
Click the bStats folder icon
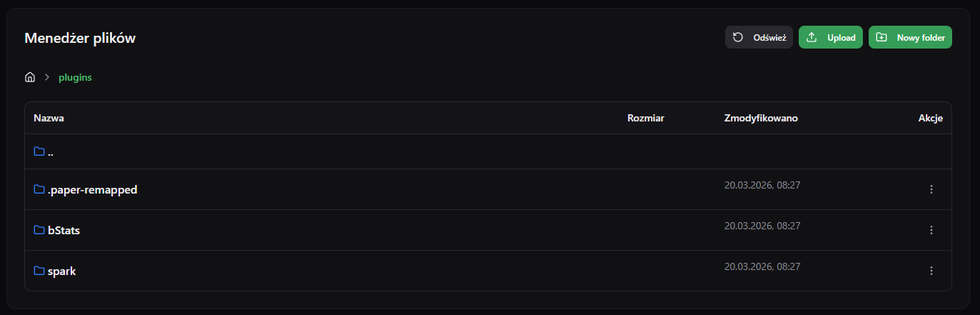click(x=39, y=230)
